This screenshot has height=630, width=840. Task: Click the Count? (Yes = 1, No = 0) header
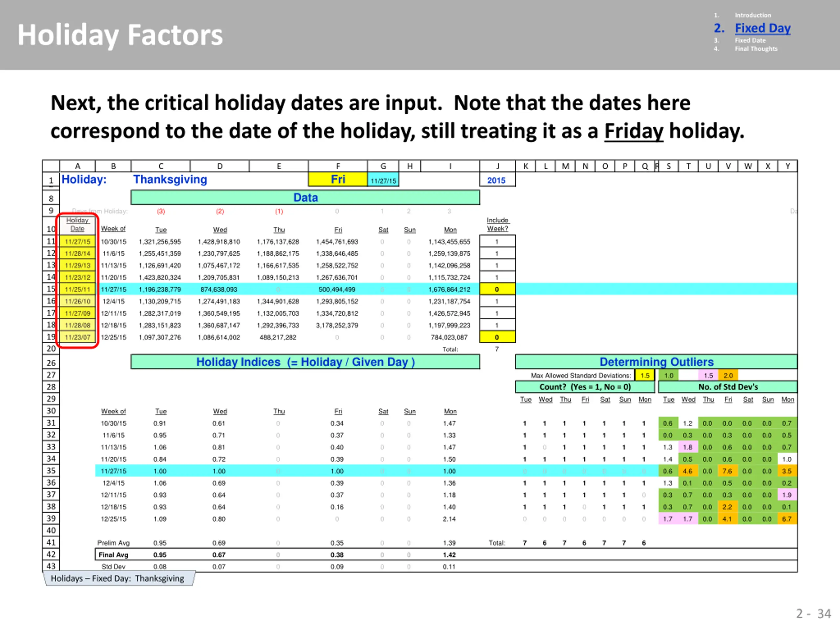tap(585, 387)
